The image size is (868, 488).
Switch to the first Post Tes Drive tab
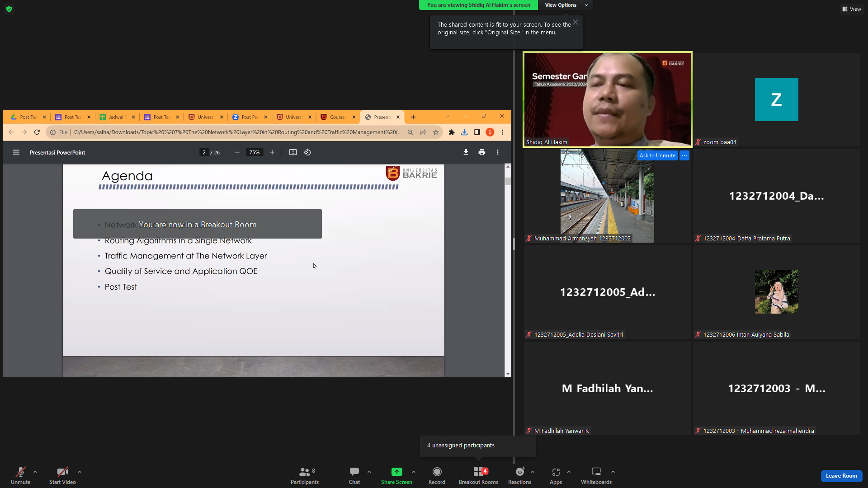28,117
